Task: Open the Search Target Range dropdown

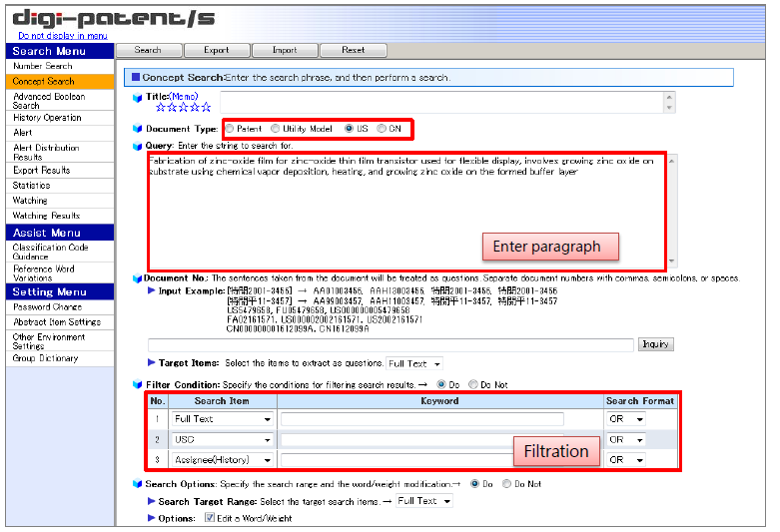Action: tap(424, 501)
